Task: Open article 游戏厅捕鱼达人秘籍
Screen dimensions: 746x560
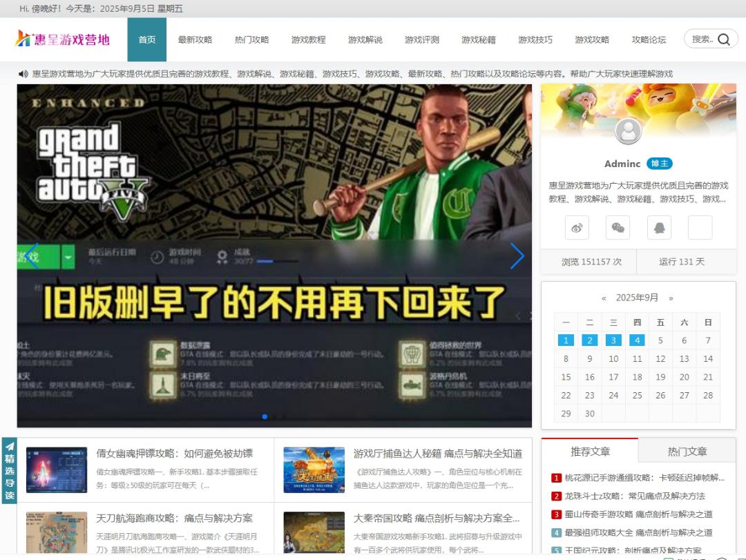Action: coord(438,454)
